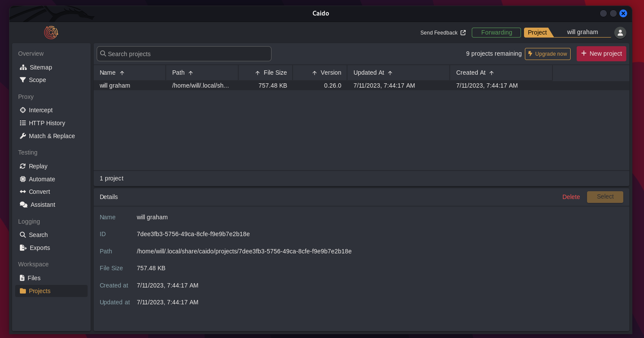This screenshot has height=338, width=644.
Task: Click the Created at value in Details
Action: [x=167, y=285]
